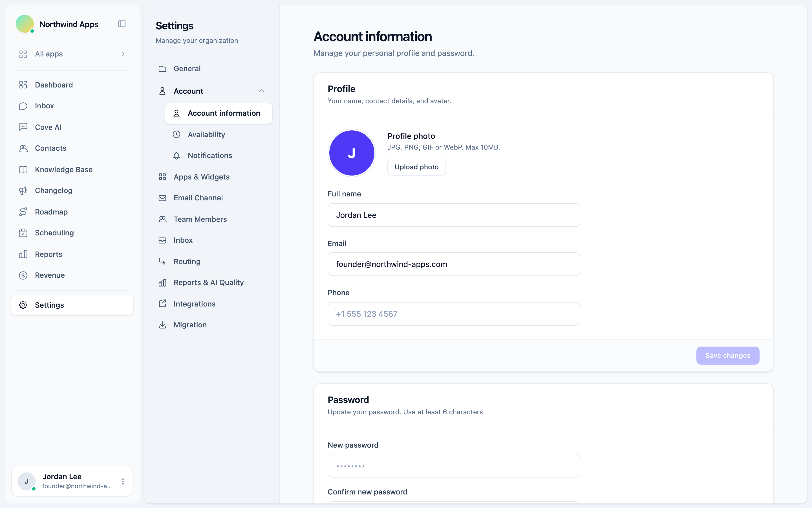Image resolution: width=812 pixels, height=508 pixels.
Task: Click the Knowledge Base book icon
Action: coord(23,169)
